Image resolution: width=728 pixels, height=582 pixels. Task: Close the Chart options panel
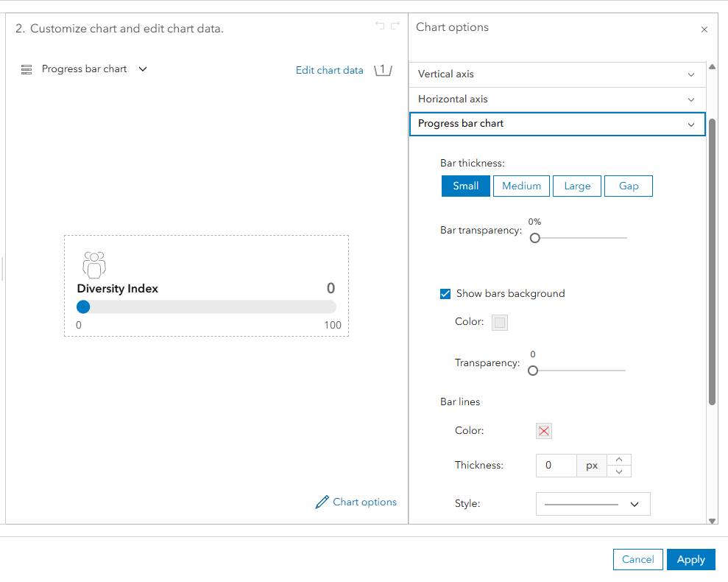[704, 29]
